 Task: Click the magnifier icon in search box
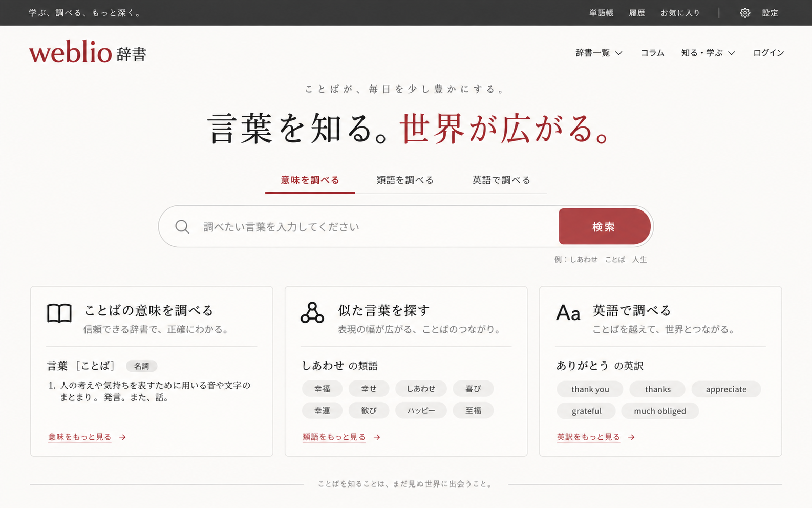coord(182,226)
